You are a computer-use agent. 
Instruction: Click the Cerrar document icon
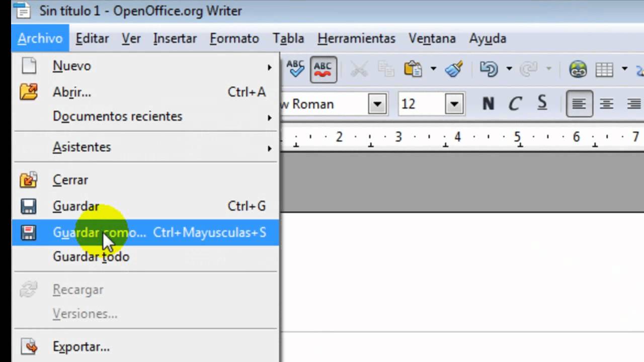tap(28, 179)
